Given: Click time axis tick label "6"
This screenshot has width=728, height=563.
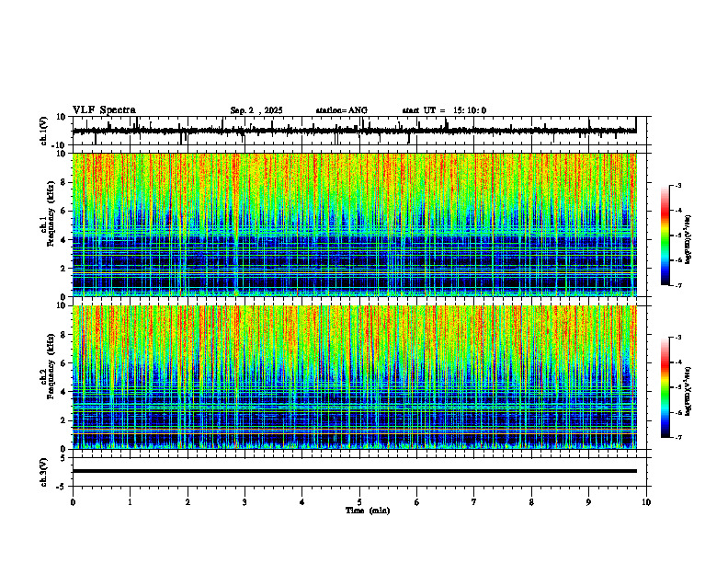Looking at the screenshot, I should tap(417, 502).
